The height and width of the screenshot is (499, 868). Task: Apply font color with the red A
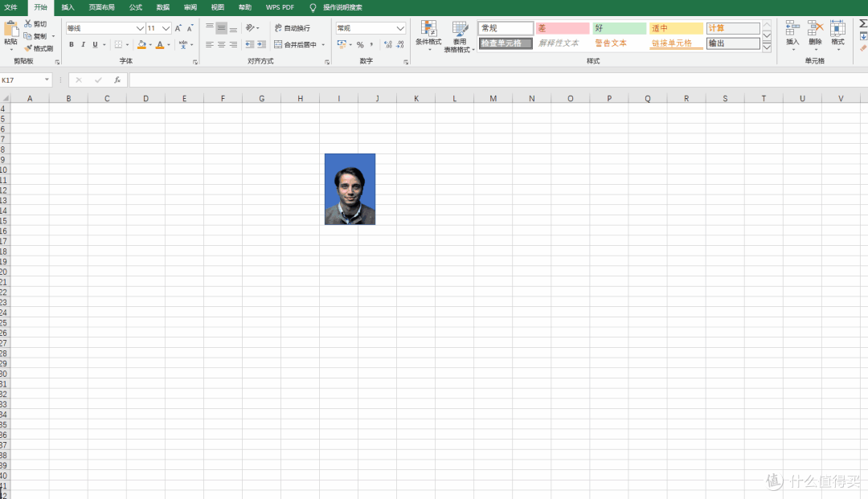(160, 44)
